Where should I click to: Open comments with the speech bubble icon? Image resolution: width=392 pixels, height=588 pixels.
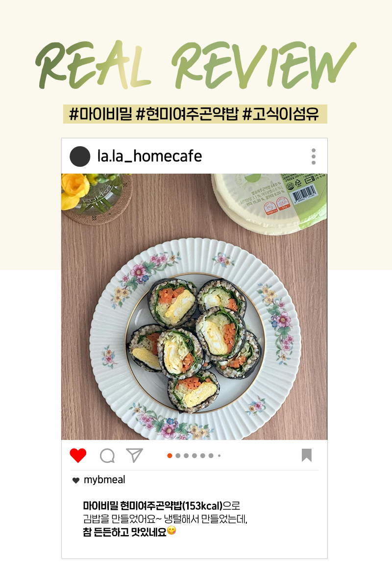point(107,456)
